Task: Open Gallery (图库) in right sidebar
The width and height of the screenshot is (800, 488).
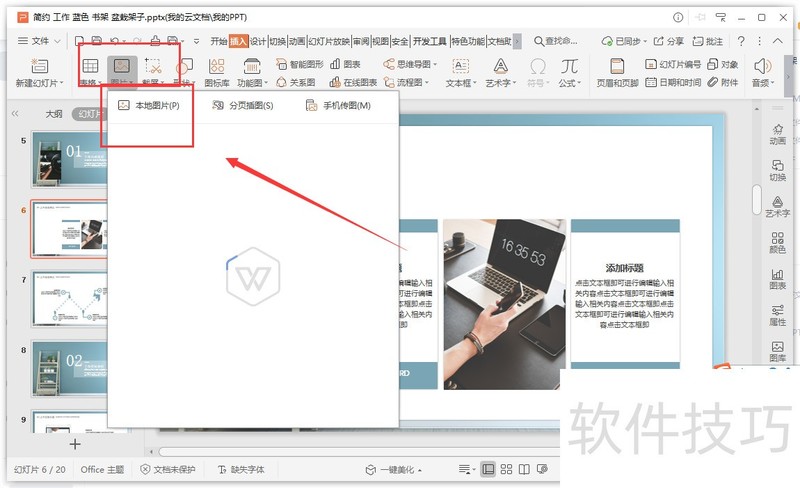Action: (778, 351)
